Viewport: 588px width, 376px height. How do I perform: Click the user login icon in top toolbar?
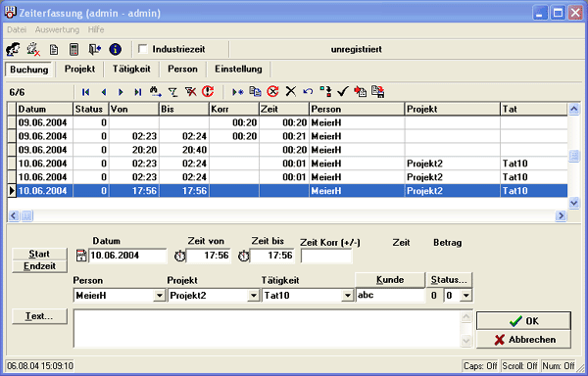coord(13,49)
